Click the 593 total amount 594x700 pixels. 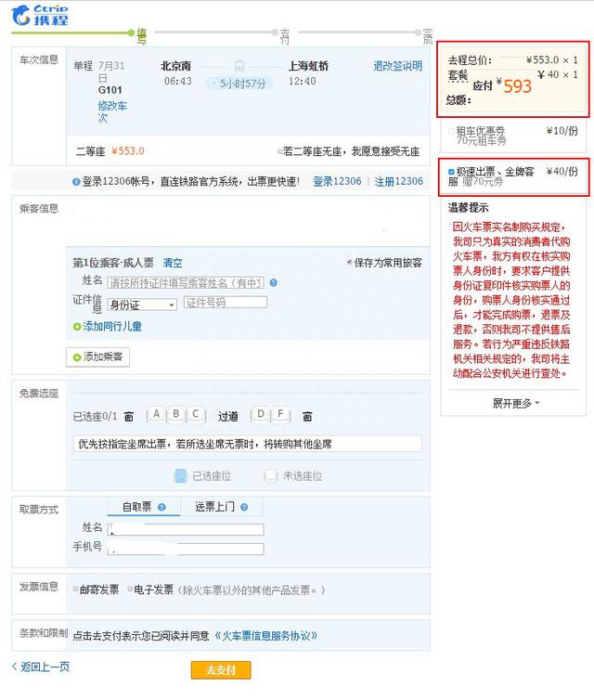coord(517,86)
